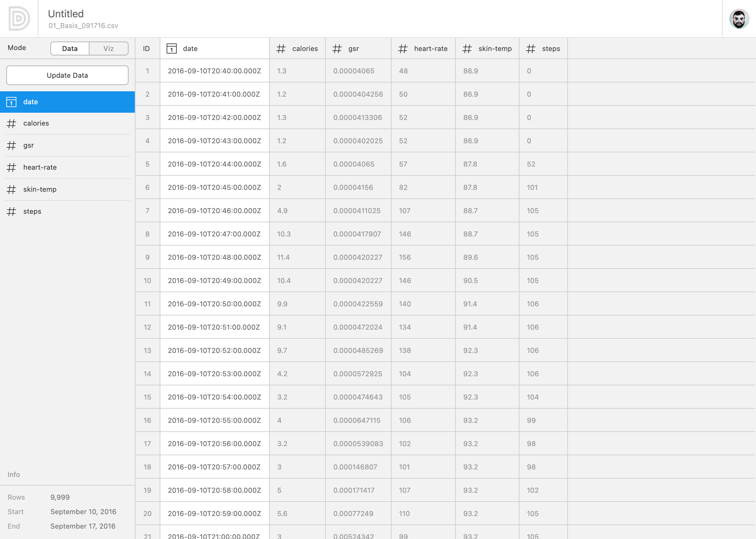The image size is (756, 539).
Task: Click steps value 101 in row 6
Action: (x=532, y=188)
